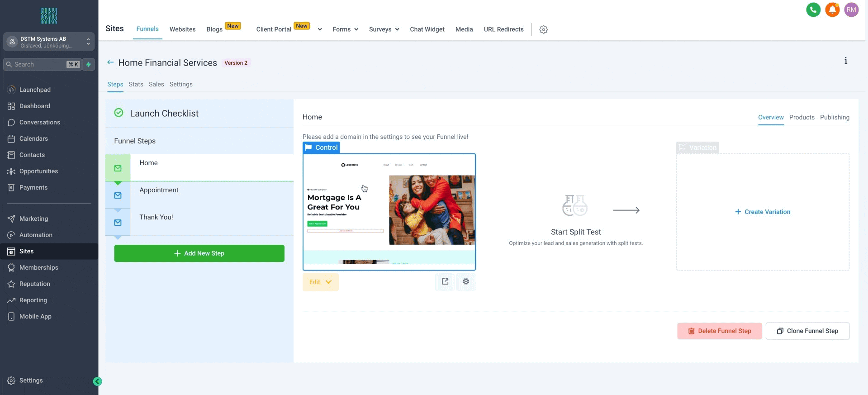Open the Media tab
This screenshot has height=395, width=868.
tap(464, 29)
